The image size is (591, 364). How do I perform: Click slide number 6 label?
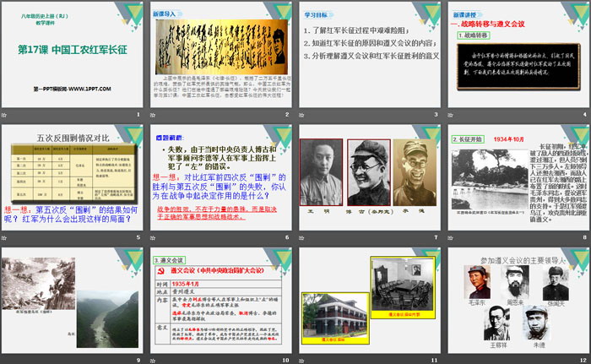(x=287, y=237)
